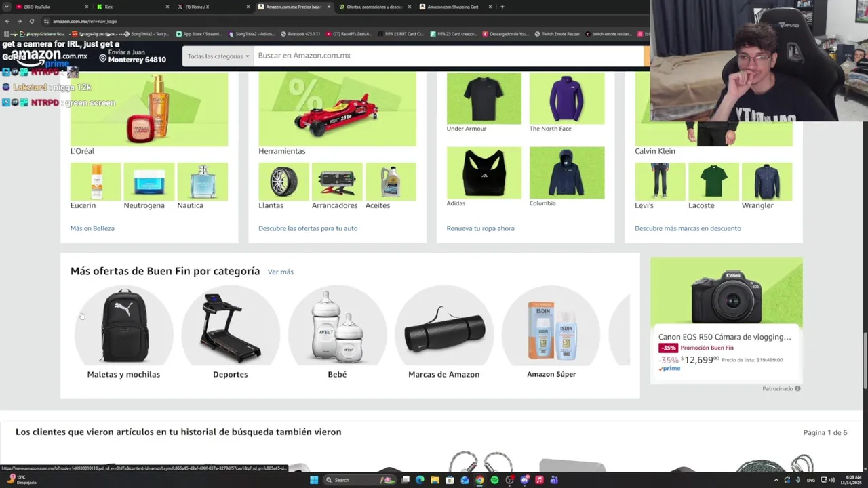This screenshot has width=868, height=488.
Task: Follow Descubre las ofertas para tu auto
Action: click(x=308, y=228)
